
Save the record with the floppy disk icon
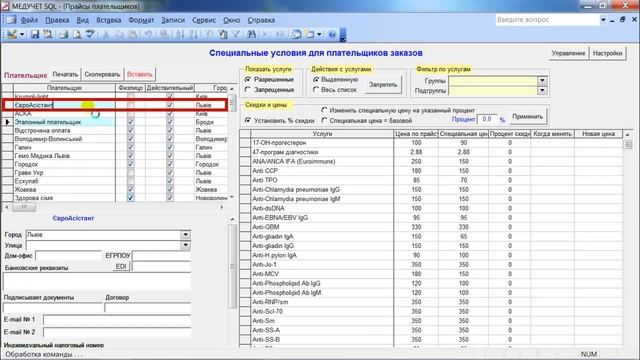35,35
